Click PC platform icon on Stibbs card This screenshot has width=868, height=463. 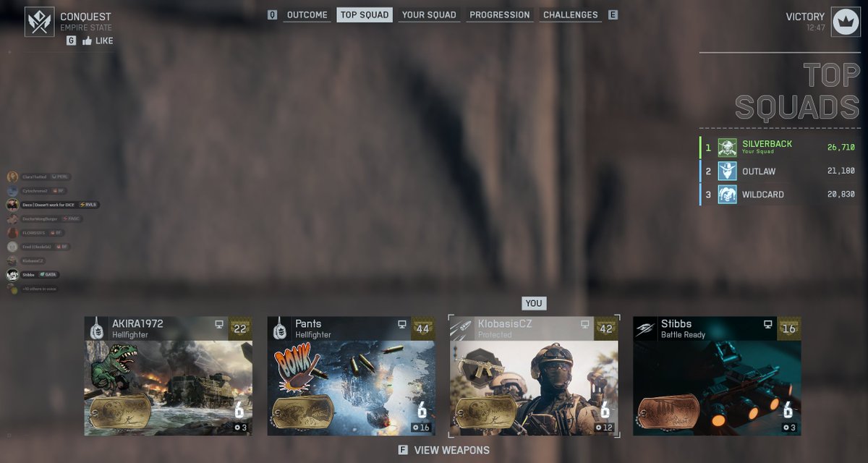(x=768, y=325)
